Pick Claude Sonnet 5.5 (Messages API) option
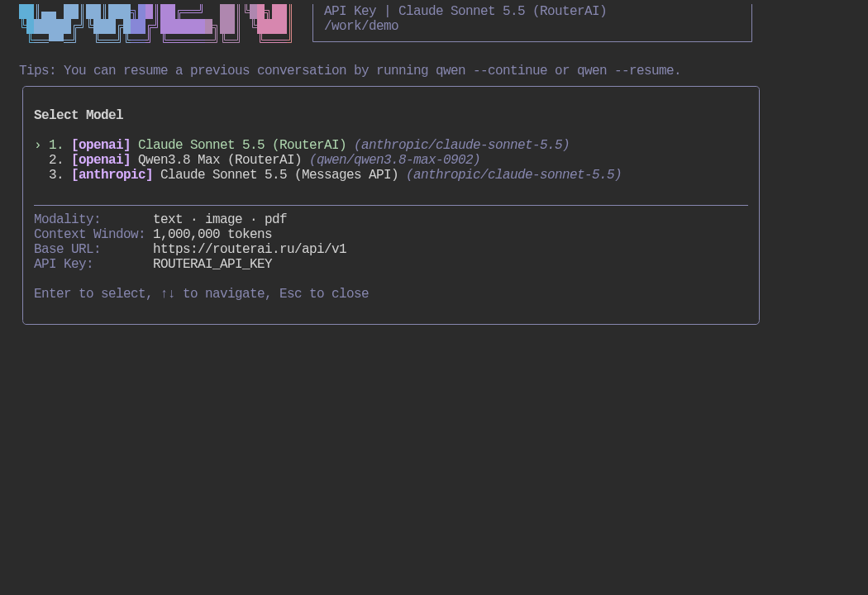 pos(335,174)
